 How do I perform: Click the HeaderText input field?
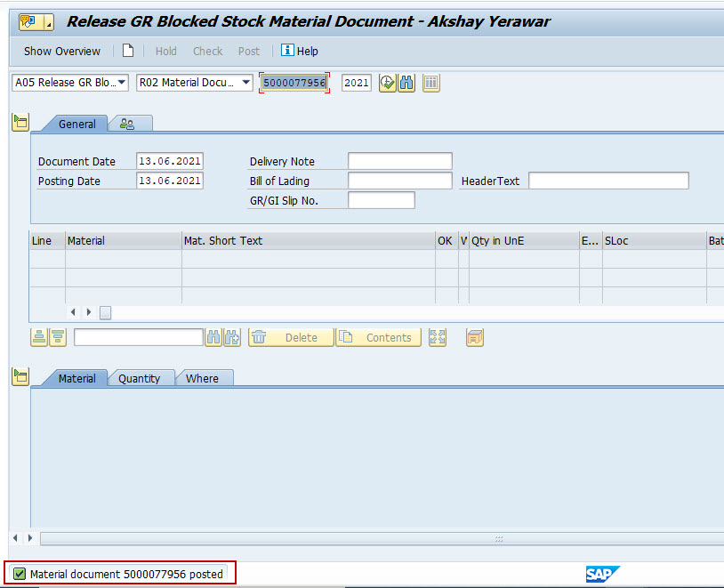(x=608, y=181)
